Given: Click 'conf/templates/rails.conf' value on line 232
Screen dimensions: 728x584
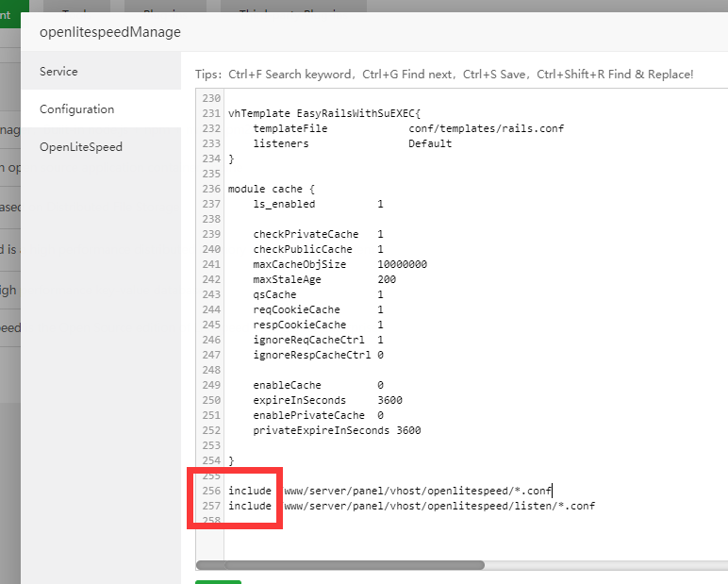Looking at the screenshot, I should pos(486,128).
